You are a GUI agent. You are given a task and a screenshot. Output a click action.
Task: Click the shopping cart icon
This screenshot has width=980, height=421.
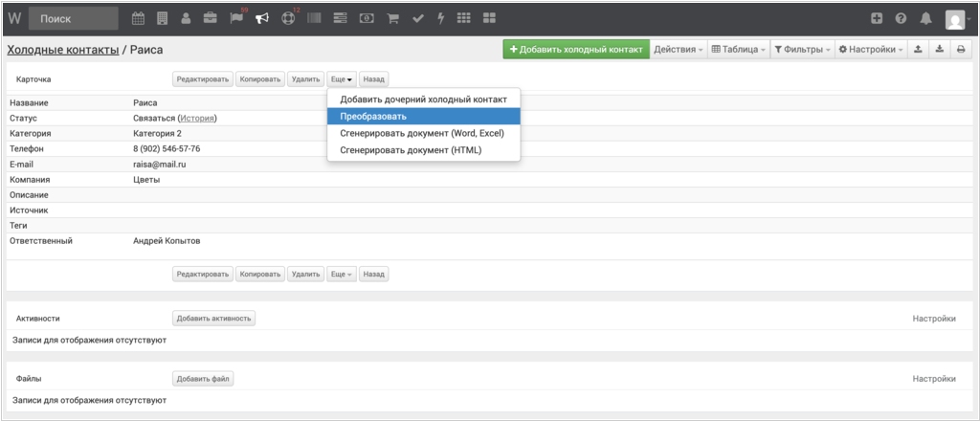coord(392,18)
